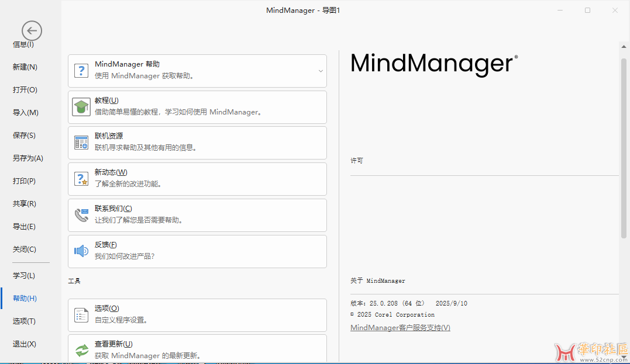Screen dimensions: 630x364
Task: Click the question mark MindManager 帮助 icon
Action: [81, 70]
